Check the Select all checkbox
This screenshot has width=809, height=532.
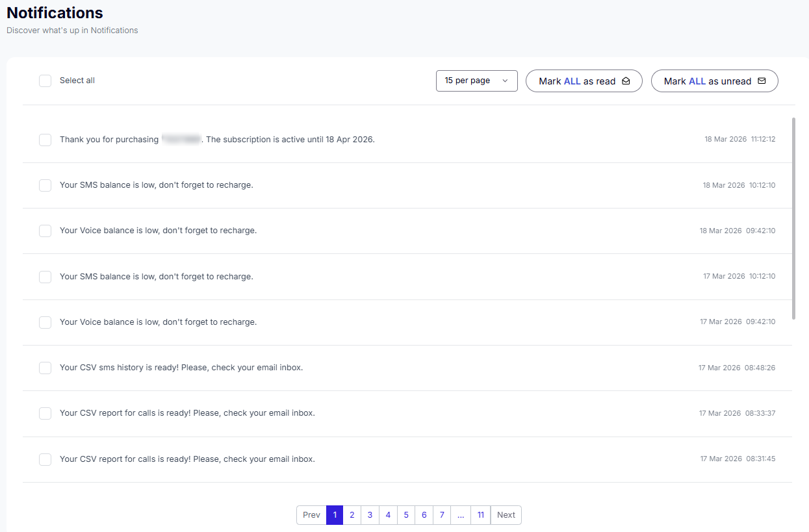click(x=45, y=81)
